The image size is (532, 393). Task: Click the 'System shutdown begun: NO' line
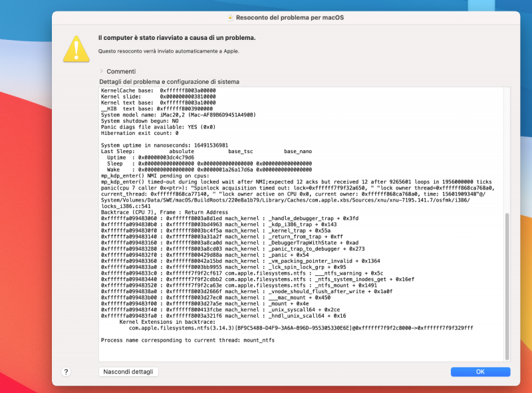(140, 121)
